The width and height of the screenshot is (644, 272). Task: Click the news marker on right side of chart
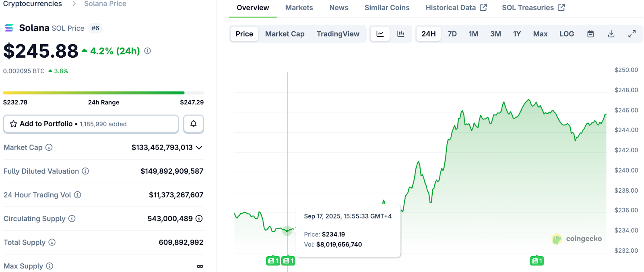pos(537,261)
